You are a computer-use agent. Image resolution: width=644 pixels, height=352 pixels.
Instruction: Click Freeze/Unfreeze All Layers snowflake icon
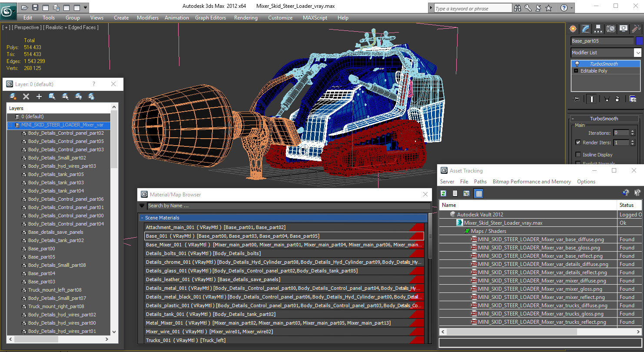point(91,96)
